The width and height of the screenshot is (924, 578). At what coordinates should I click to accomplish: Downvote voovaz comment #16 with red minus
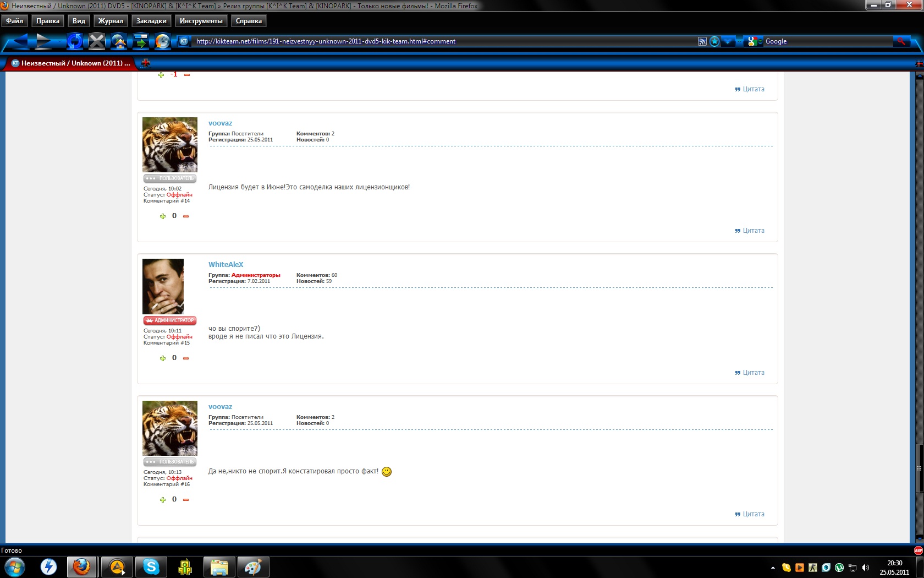pos(186,500)
